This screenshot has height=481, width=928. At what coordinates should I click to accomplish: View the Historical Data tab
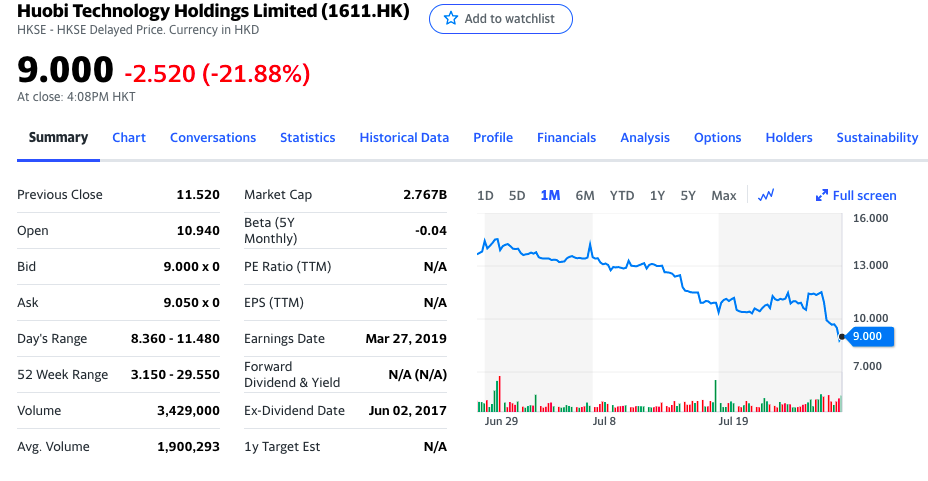404,137
